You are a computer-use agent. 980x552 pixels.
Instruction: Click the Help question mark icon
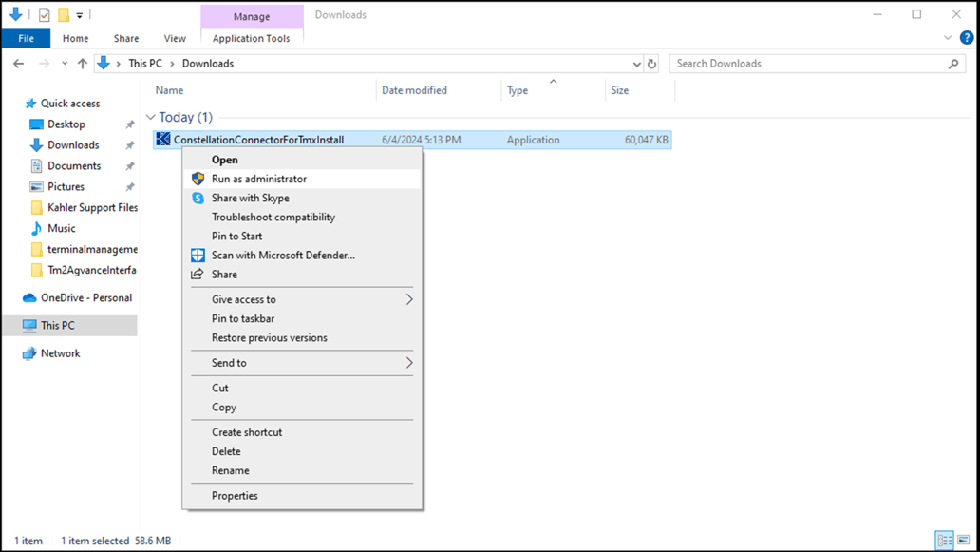click(966, 38)
